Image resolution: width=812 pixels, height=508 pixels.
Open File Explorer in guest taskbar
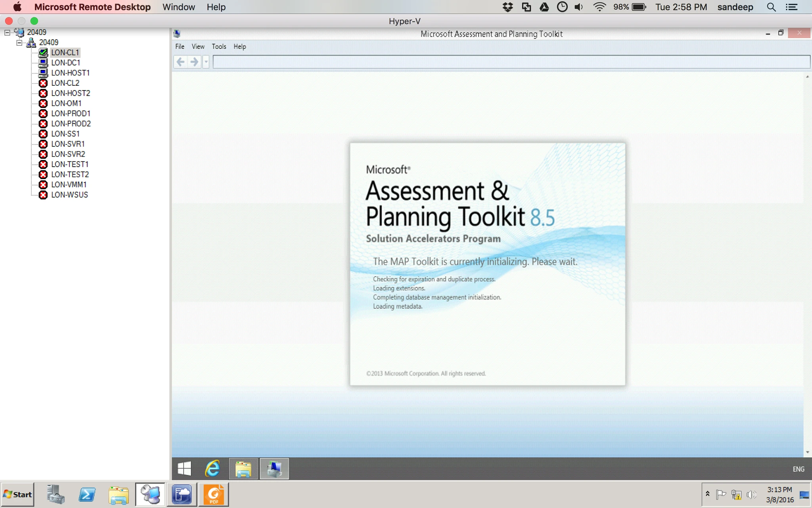(x=243, y=469)
